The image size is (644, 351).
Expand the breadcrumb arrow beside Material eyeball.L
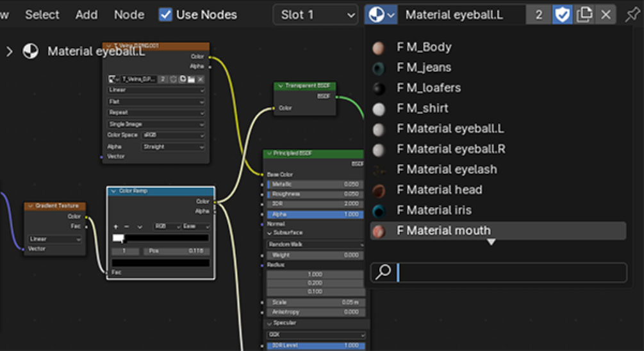9,51
